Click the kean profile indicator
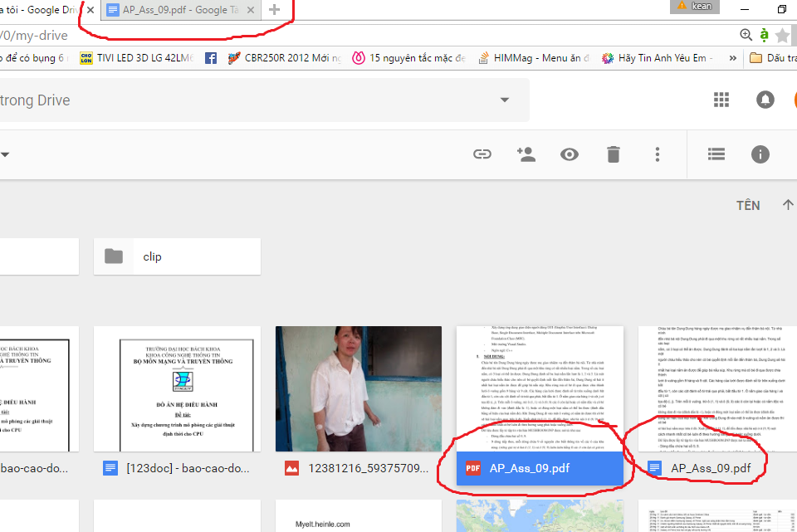This screenshot has width=797, height=532. pos(694,7)
